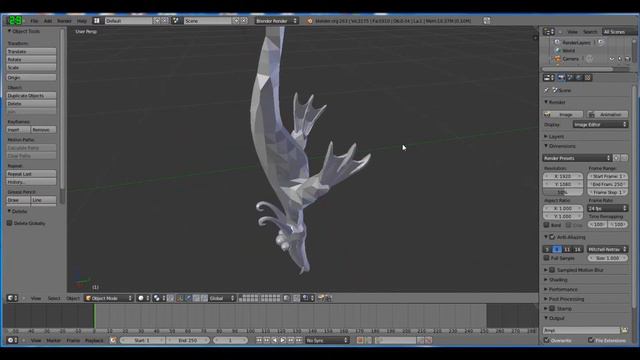Click the screen layout browse icon
The image size is (640, 360).
click(x=97, y=20)
